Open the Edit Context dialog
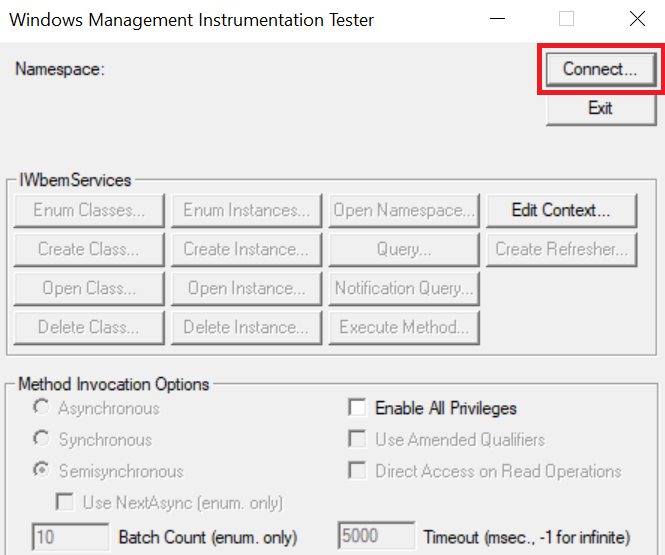 [560, 210]
